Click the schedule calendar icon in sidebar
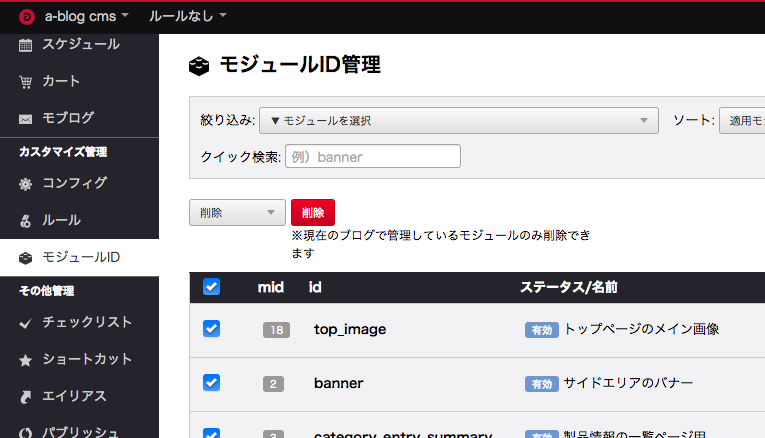The height and width of the screenshot is (438, 765). pyautogui.click(x=26, y=45)
